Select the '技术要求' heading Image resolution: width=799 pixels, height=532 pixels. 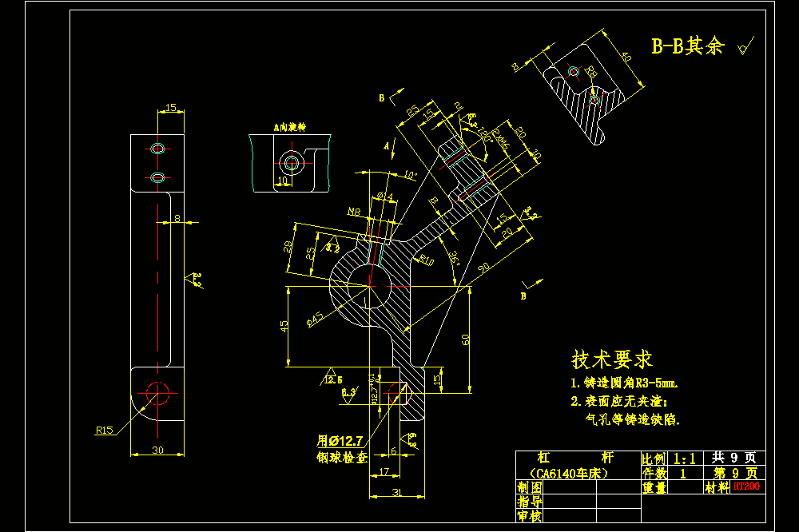612,359
